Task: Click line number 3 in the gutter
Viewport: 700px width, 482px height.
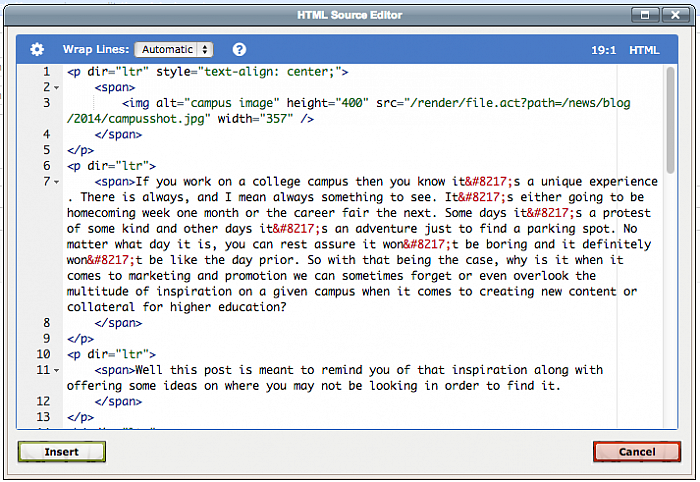Action: 46,103
